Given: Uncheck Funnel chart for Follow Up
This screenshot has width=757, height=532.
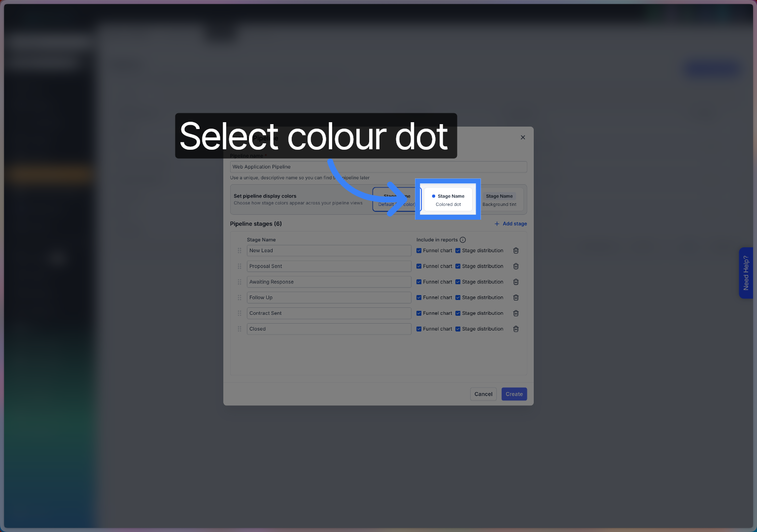Looking at the screenshot, I should (x=419, y=298).
